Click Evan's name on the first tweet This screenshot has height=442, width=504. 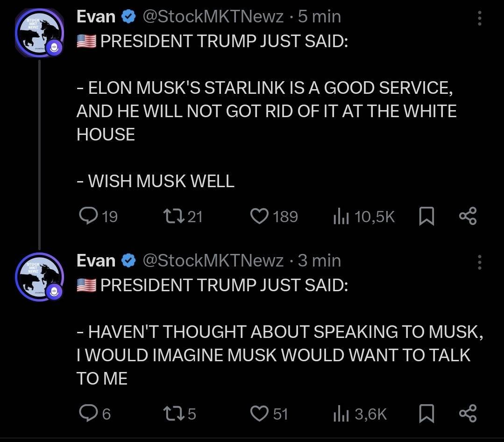click(96, 17)
